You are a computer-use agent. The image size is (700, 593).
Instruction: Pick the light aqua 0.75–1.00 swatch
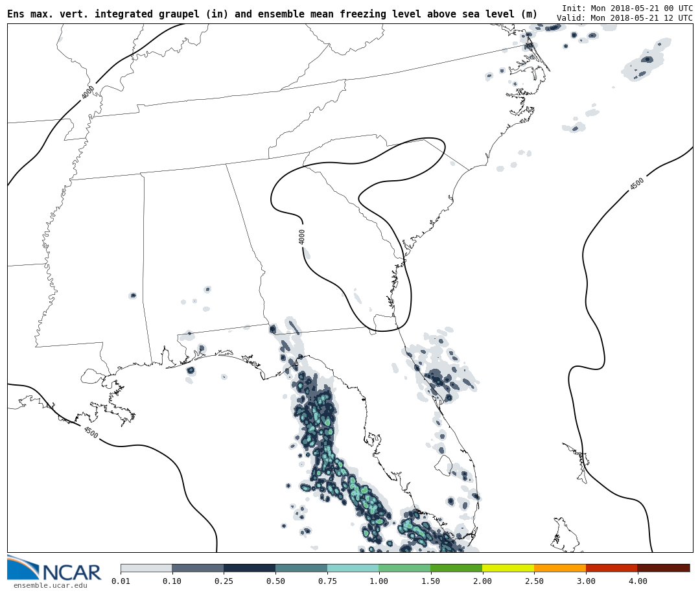point(353,568)
